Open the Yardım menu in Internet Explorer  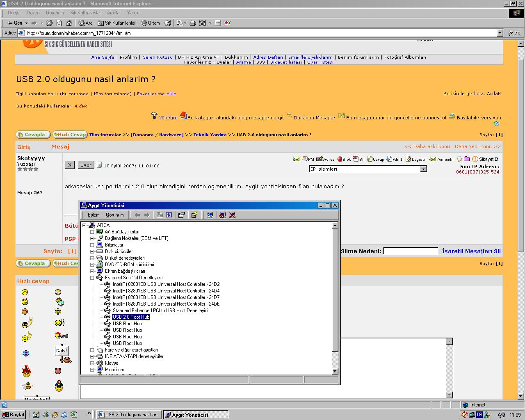tap(134, 13)
